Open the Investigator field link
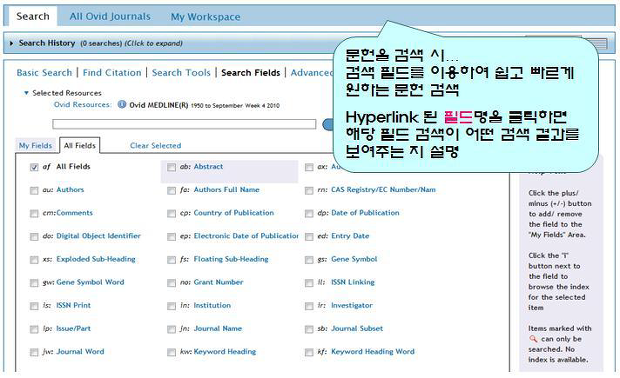This screenshot has width=620, height=378. [x=352, y=305]
